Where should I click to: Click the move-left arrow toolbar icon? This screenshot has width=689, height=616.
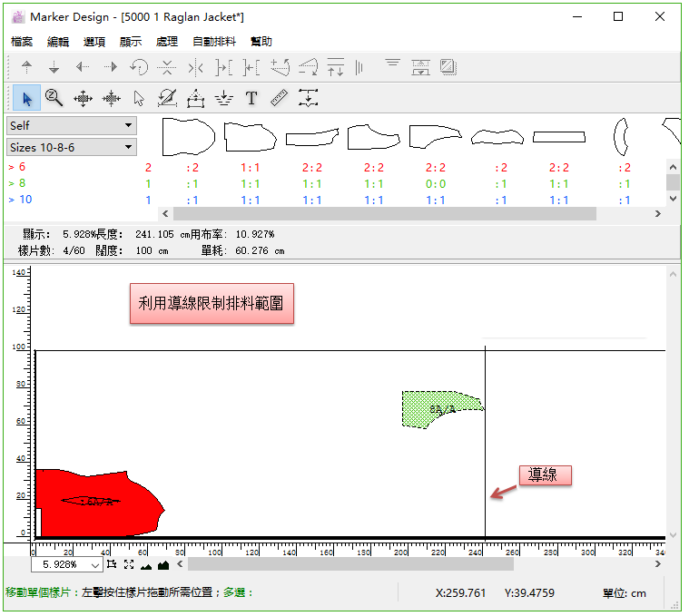83,67
